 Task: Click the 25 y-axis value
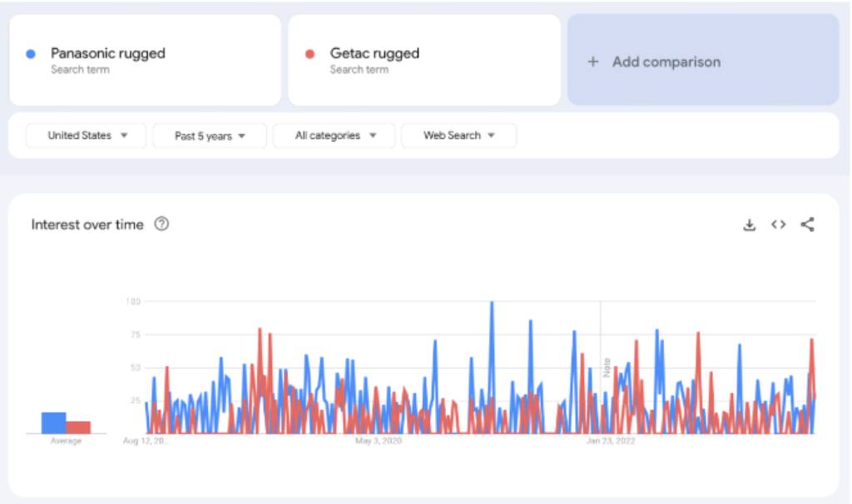click(x=136, y=401)
